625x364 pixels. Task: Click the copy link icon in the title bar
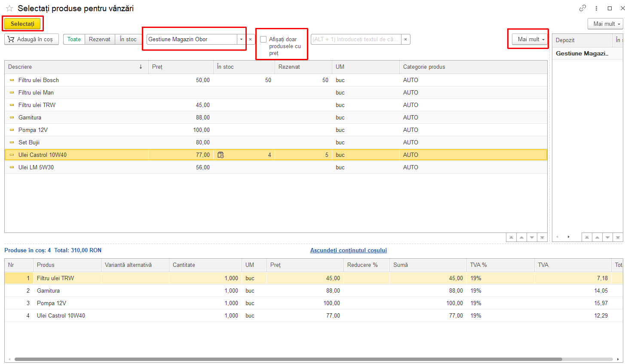tap(582, 8)
